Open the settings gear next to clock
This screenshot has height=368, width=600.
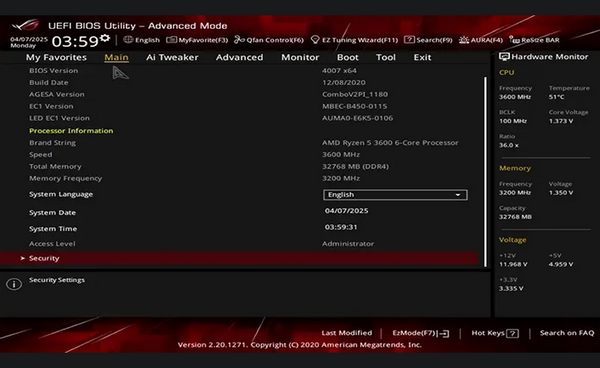105,38
